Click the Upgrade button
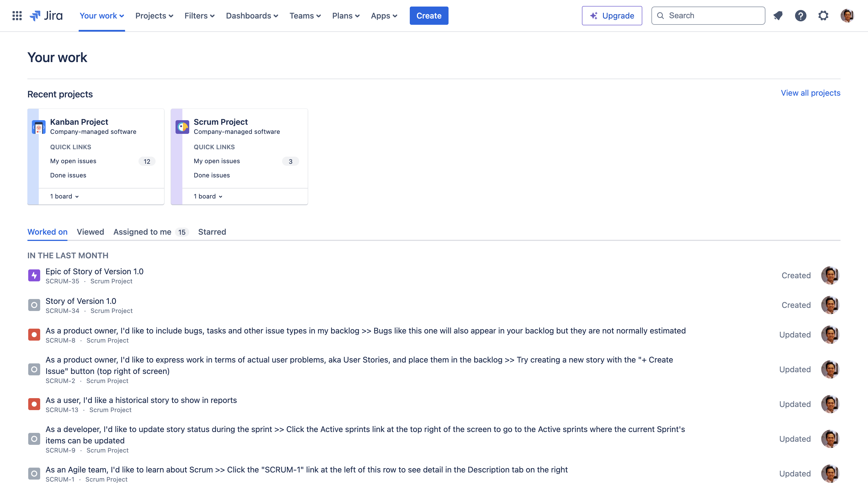868x483 pixels. (612, 15)
